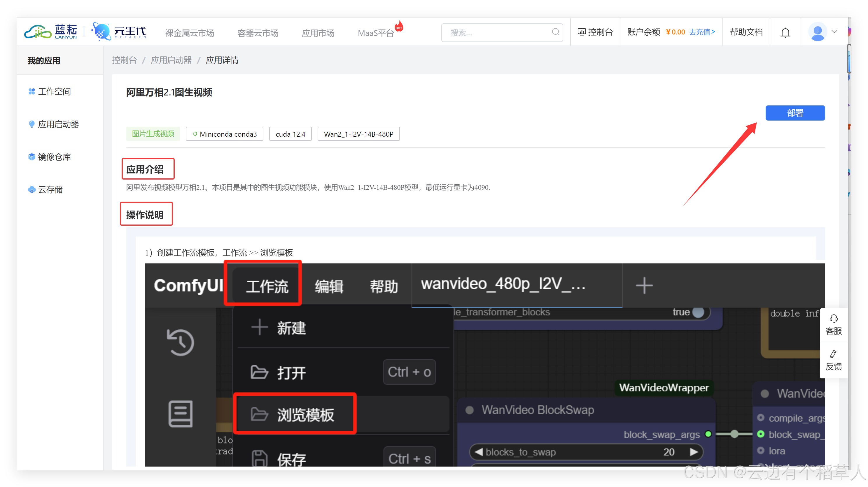This screenshot has height=487, width=868.
Task: Increase blocks_to_swap with right arrow
Action: (x=694, y=452)
